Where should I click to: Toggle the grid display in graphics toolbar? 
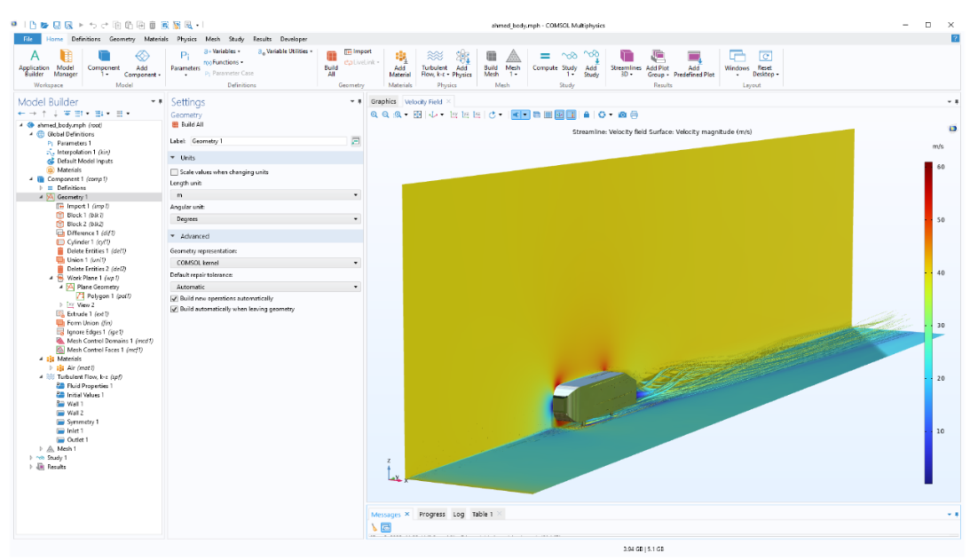(x=548, y=114)
